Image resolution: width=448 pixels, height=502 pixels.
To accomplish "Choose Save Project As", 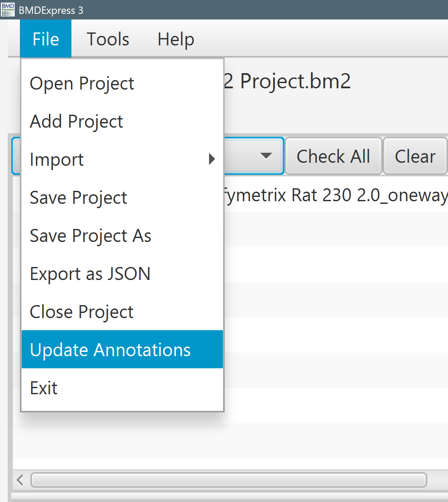I will pos(122,235).
